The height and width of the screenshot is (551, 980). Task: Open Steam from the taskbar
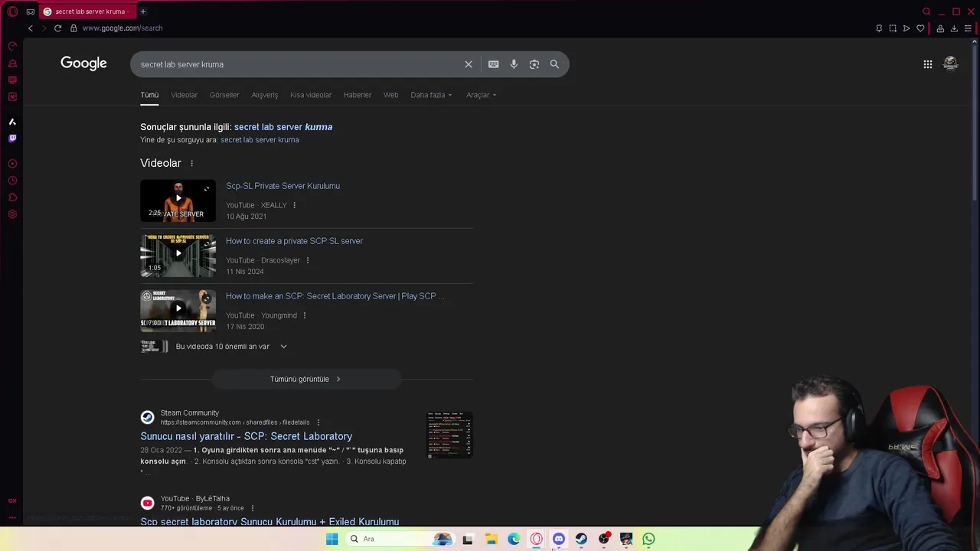581,539
